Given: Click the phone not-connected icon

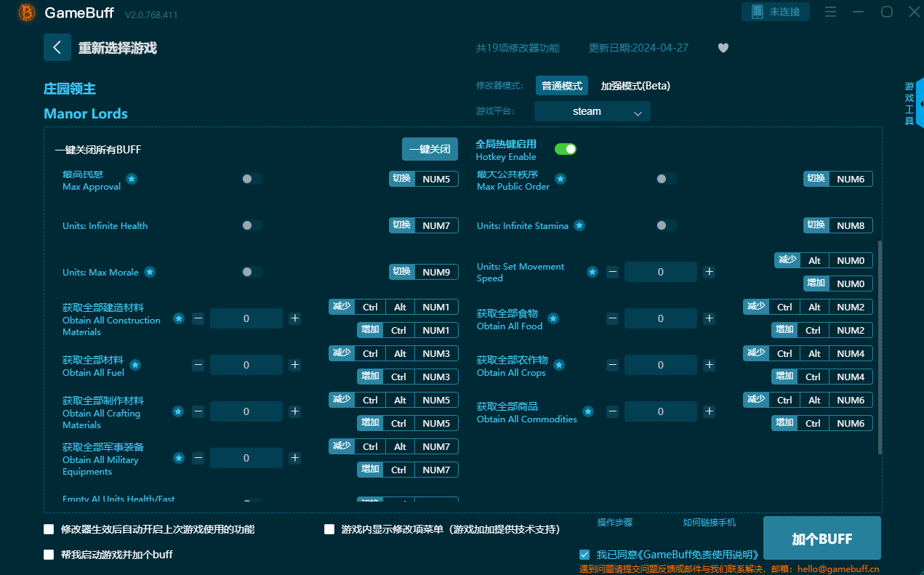Looking at the screenshot, I should tap(758, 12).
